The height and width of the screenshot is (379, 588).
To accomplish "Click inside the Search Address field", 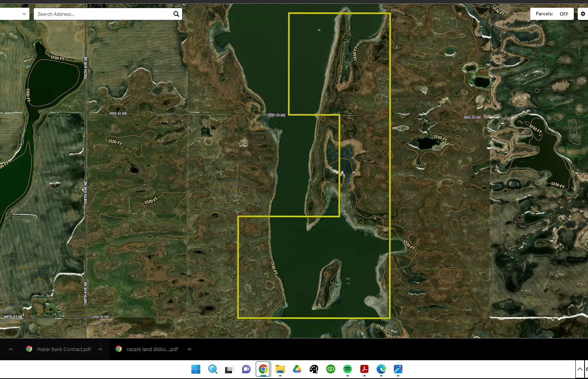I will point(103,14).
